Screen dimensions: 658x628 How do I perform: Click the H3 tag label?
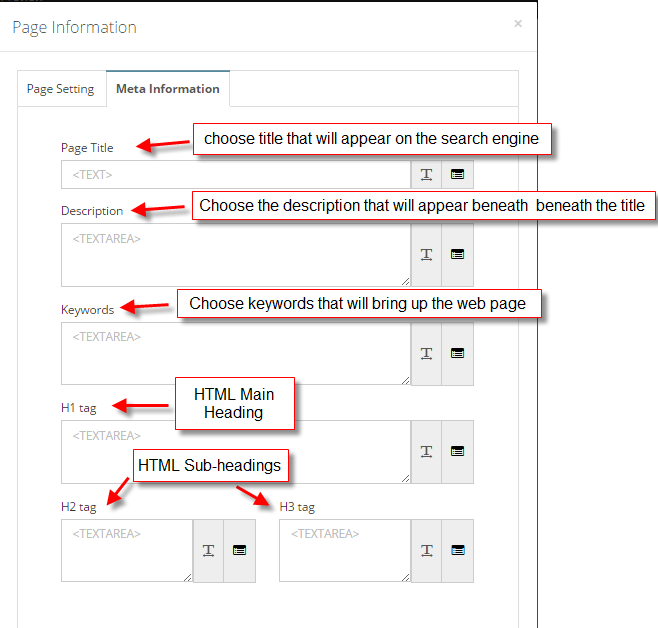297,507
